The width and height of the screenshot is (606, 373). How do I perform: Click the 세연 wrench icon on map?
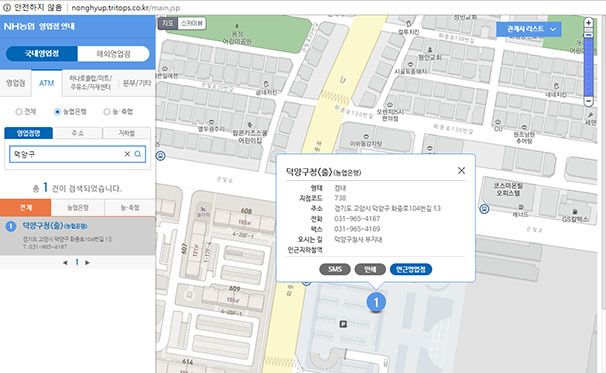(x=590, y=116)
